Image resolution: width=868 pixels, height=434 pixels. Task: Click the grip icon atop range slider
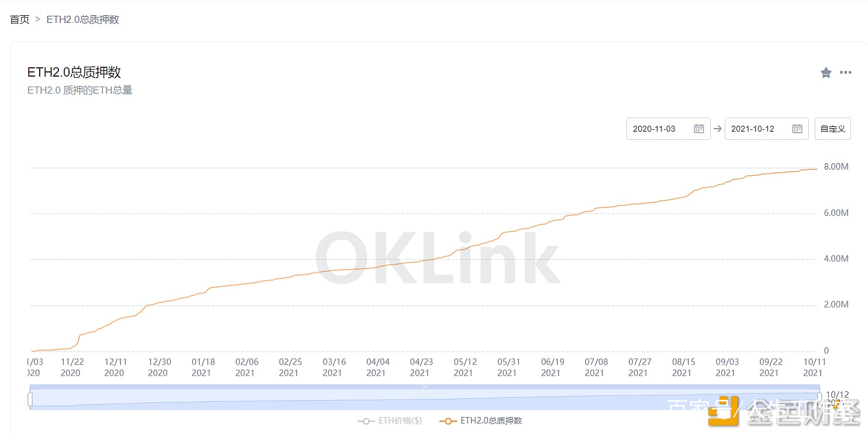point(425,387)
